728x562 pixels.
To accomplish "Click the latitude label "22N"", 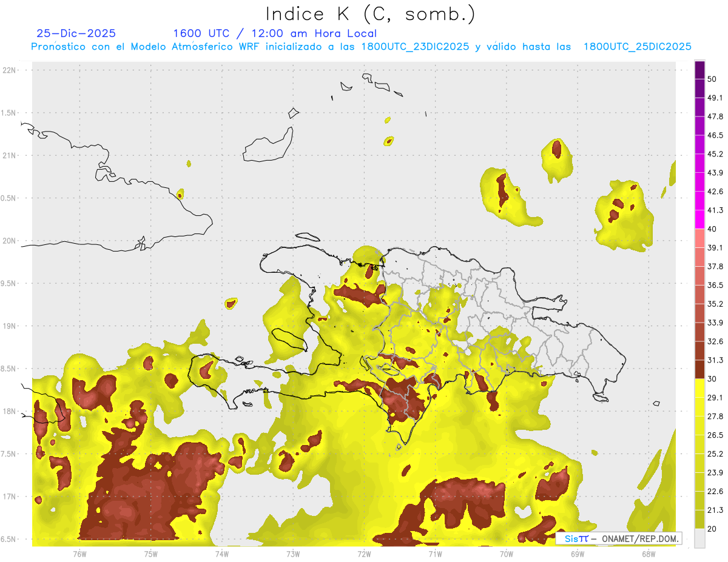I will point(9,70).
